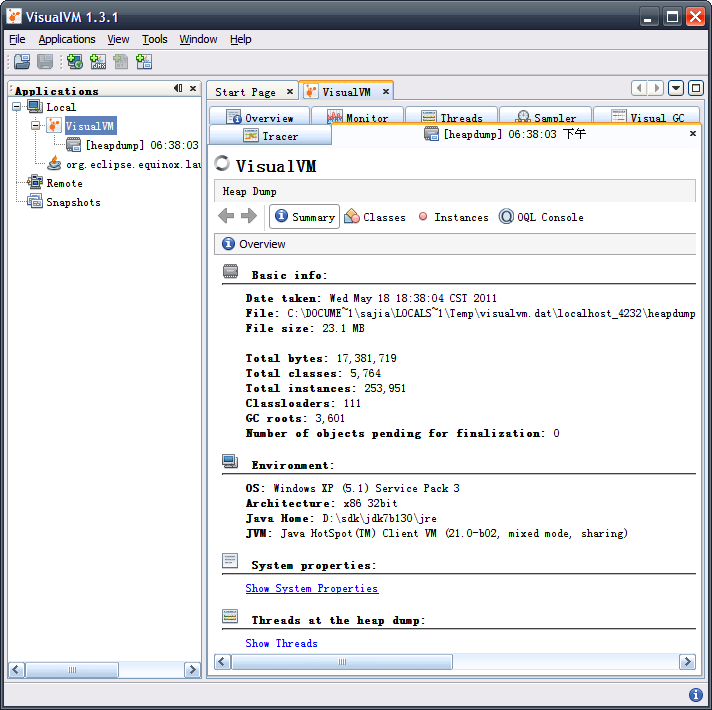
Task: Click the Load snapshot toolbar icon
Action: point(21,62)
